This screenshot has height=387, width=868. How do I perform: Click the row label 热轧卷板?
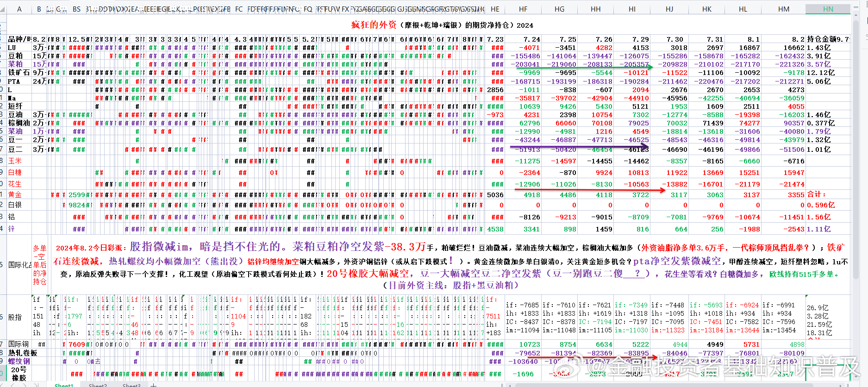click(22, 353)
